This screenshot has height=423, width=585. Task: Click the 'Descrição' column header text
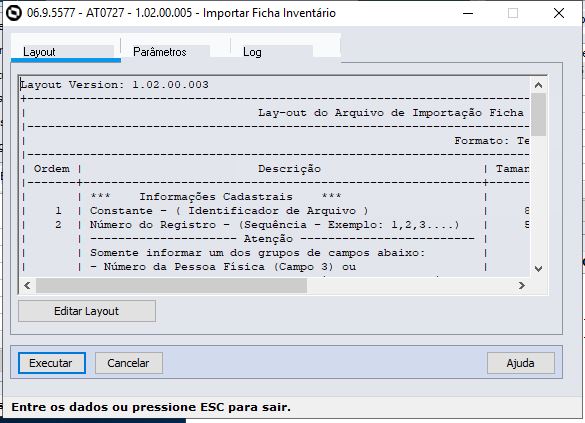289,169
